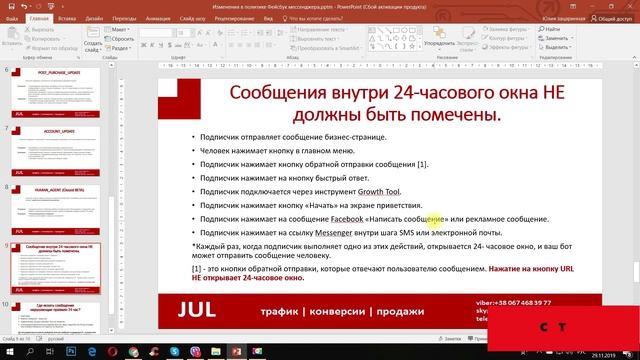Screen dimensions: 640x360
Task: Convert to SmartArt (Преобразовать в SmartArt)
Action: [x=326, y=48]
